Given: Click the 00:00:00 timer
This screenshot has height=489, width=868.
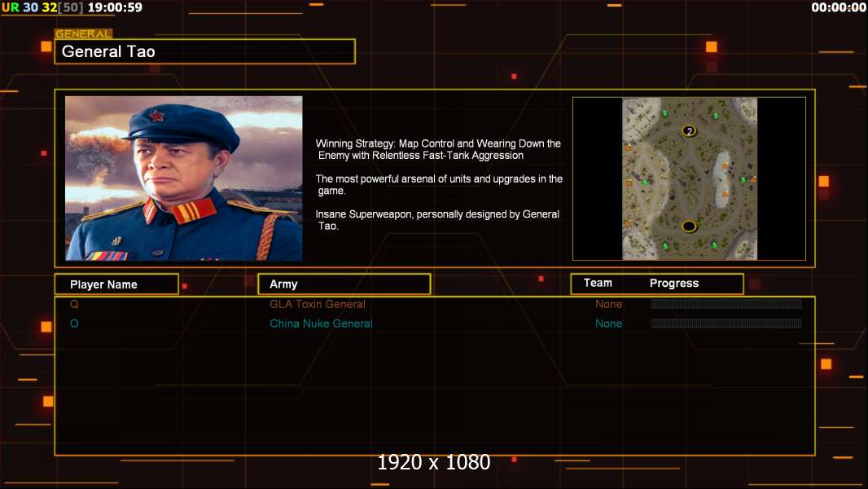Looking at the screenshot, I should [x=839, y=7].
